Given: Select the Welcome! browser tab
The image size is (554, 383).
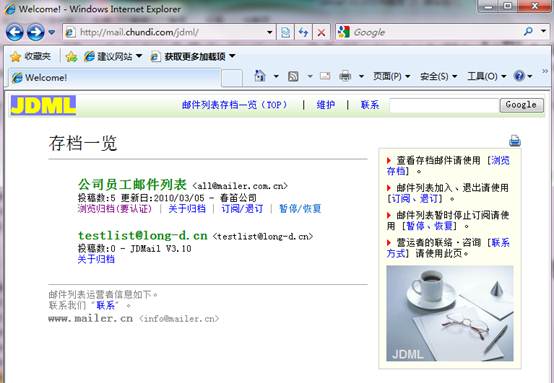Looking at the screenshot, I should 115,78.
